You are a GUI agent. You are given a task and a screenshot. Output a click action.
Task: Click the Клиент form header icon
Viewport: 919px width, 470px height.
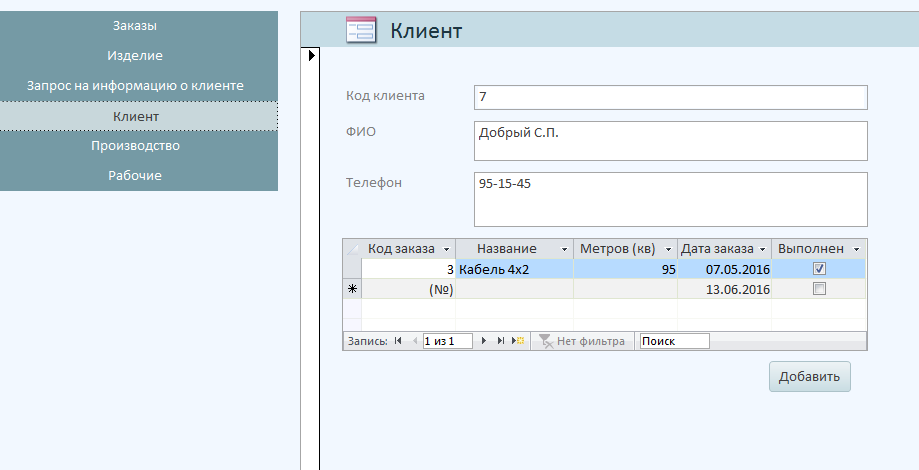360,30
